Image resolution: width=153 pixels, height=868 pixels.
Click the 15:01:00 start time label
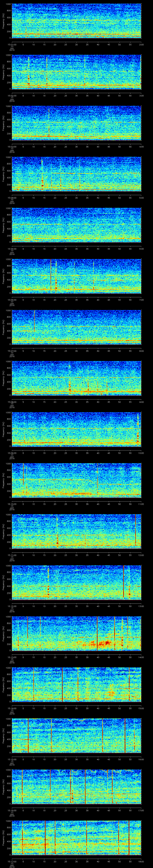point(12,44)
